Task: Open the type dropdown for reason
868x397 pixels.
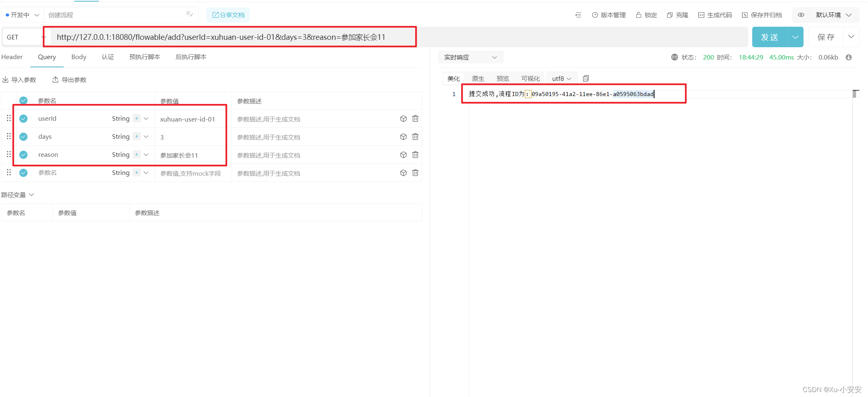Action: pos(146,155)
